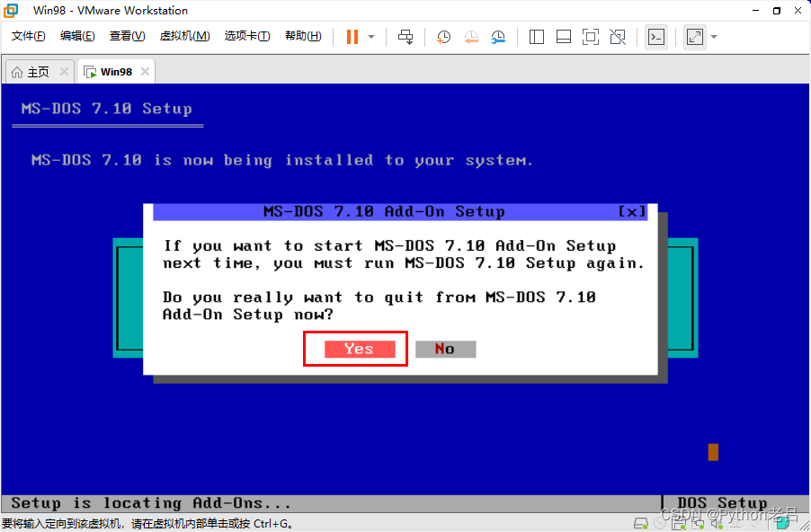This screenshot has width=811, height=532.
Task: Pause the Win98 virtual machine
Action: pyautogui.click(x=352, y=37)
